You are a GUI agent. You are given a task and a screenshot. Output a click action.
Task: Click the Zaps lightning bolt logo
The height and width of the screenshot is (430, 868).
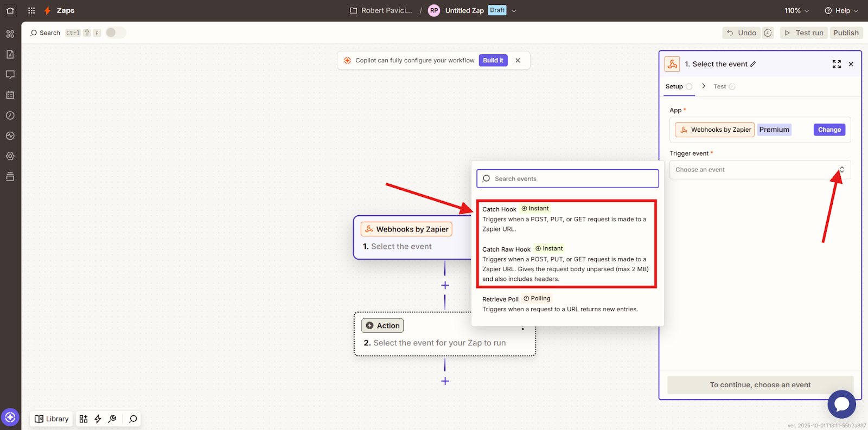(x=48, y=10)
